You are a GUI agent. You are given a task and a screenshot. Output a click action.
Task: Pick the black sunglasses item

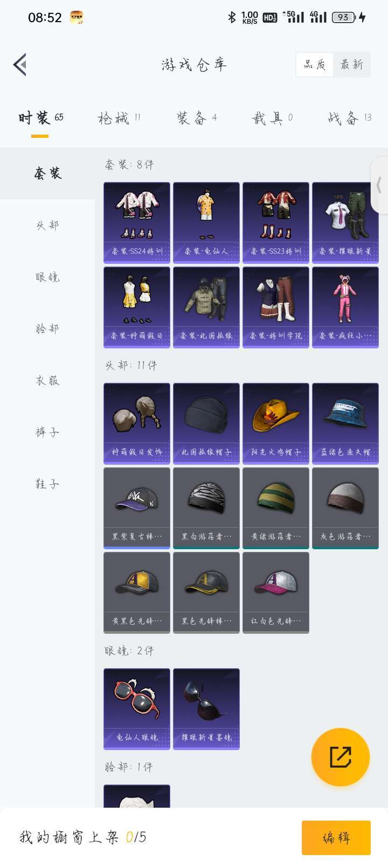(206, 709)
